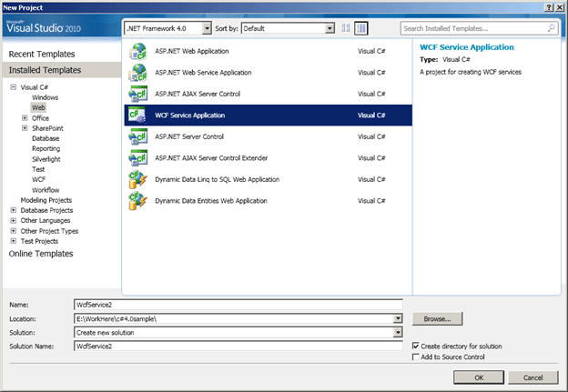The width and height of the screenshot is (568, 392).
Task: Click the Solution Name text field
Action: click(238, 346)
